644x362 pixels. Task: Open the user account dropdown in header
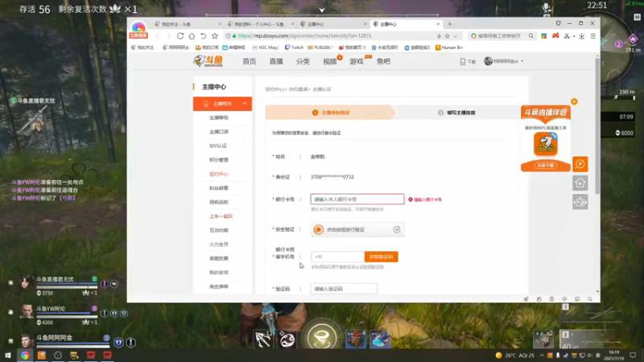504,61
